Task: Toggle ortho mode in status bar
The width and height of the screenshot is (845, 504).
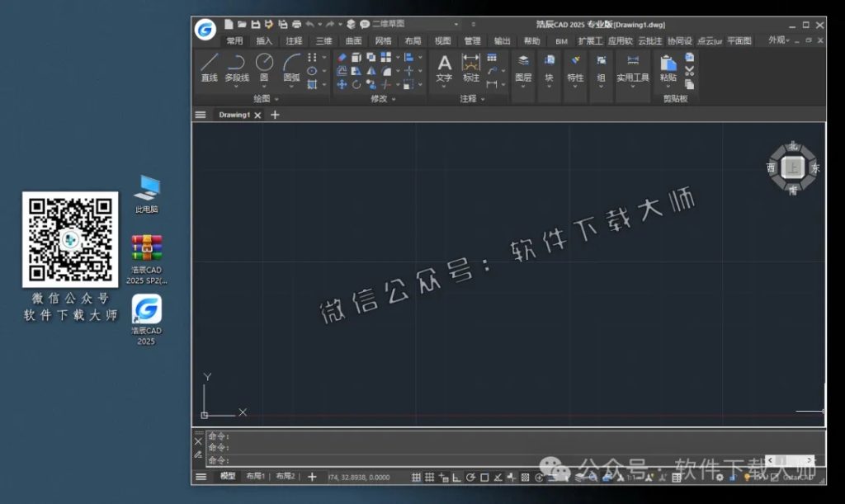Action: (x=456, y=477)
